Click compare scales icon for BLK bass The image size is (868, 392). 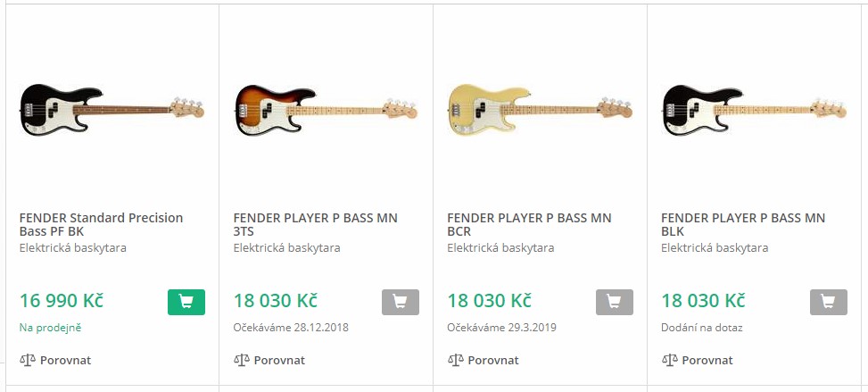click(x=670, y=360)
